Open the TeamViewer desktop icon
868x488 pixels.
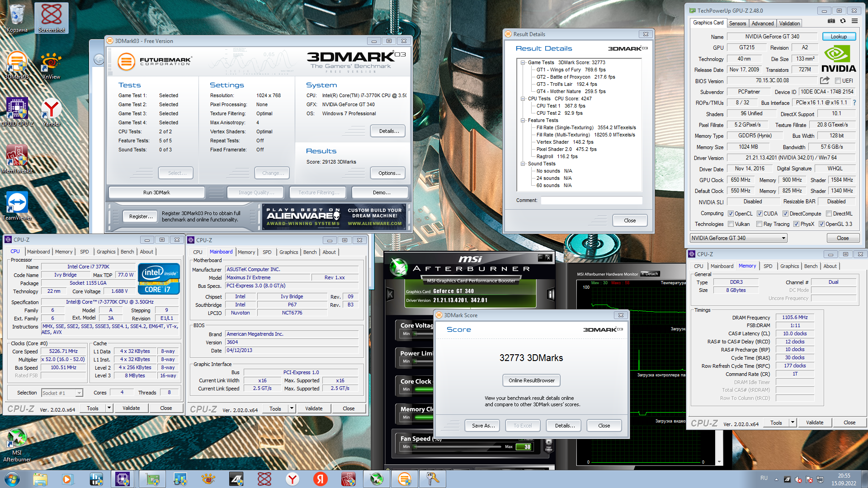(x=17, y=206)
